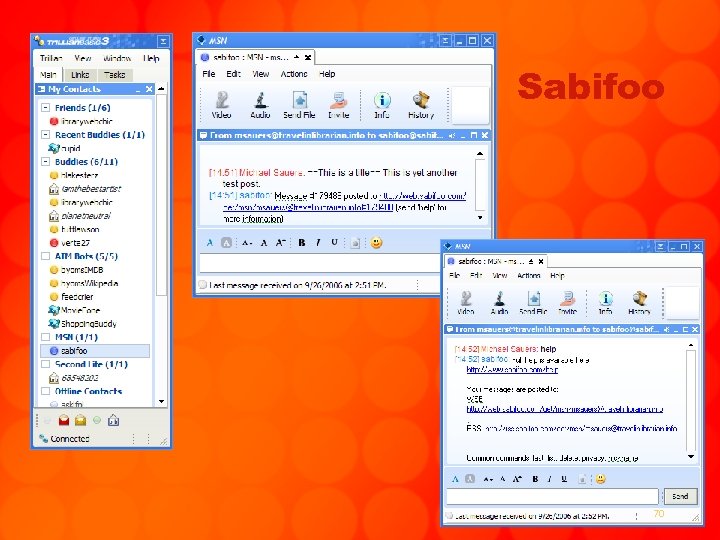Image resolution: width=720 pixels, height=540 pixels.
Task: Click Invite in the back MSN window
Action: pos(339,105)
